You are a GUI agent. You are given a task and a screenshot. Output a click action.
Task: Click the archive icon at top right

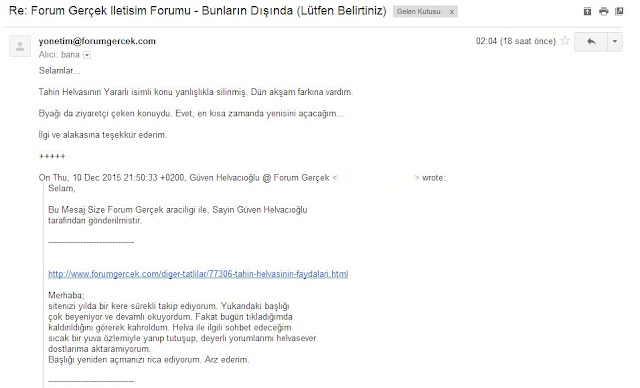[587, 11]
